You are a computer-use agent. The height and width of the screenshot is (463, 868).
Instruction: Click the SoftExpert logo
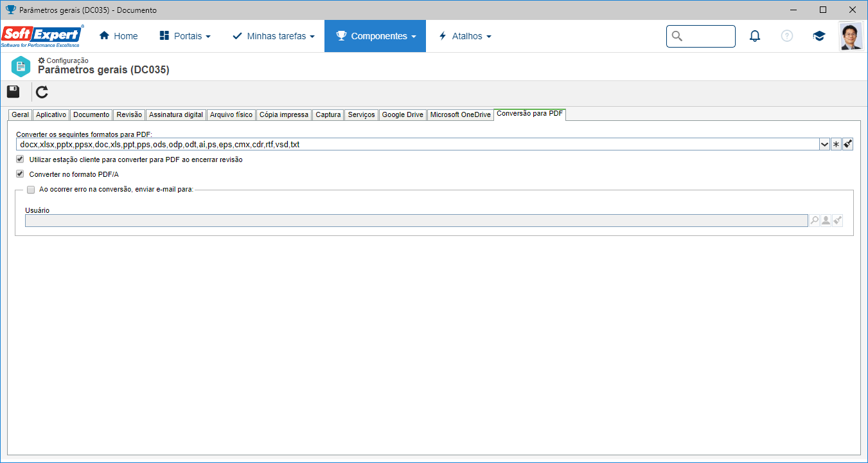coord(42,36)
